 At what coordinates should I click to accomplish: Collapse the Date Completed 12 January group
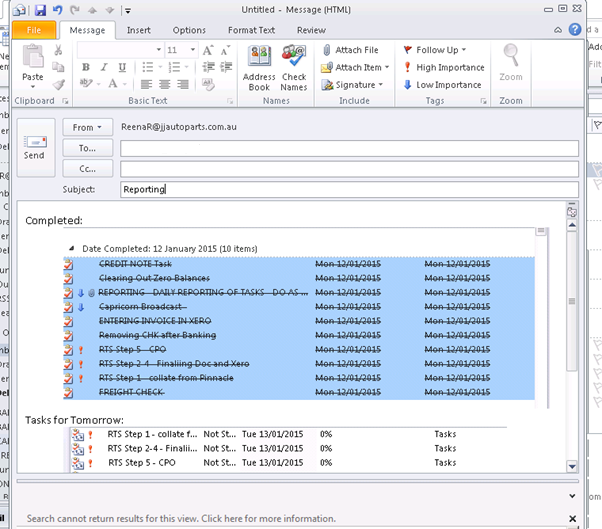click(x=70, y=248)
